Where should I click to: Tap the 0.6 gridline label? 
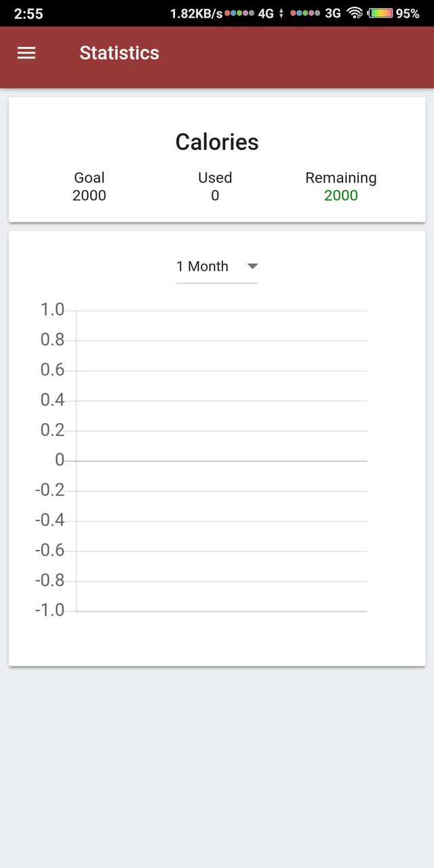(x=52, y=370)
